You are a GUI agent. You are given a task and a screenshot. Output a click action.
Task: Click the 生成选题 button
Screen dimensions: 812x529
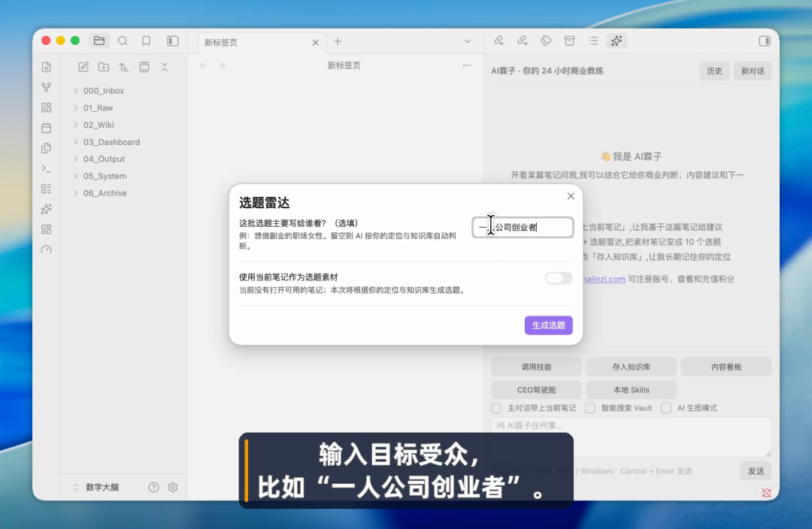click(x=548, y=325)
